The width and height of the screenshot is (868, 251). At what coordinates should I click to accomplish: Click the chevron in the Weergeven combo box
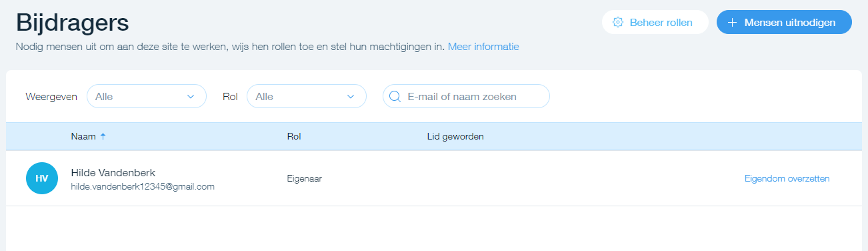tap(191, 97)
